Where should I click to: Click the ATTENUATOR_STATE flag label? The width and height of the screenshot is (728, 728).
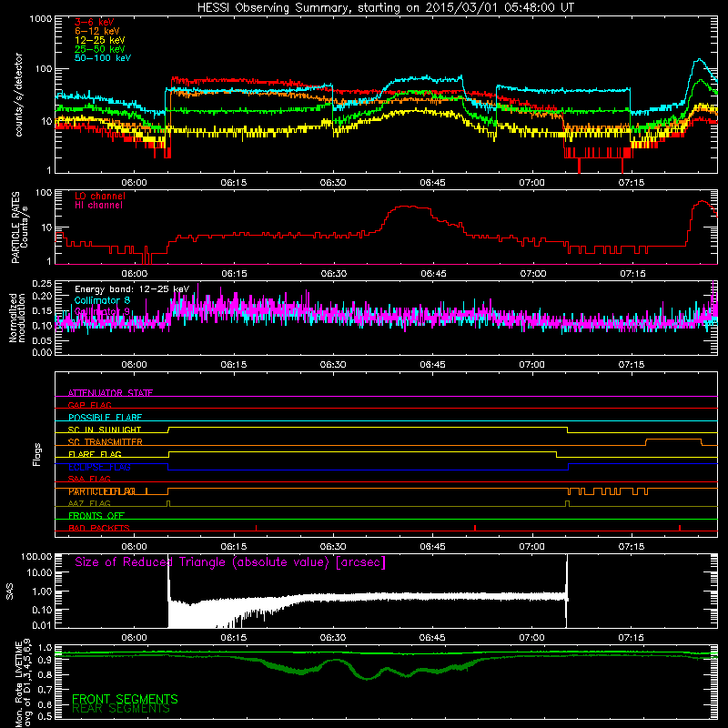pos(110,393)
